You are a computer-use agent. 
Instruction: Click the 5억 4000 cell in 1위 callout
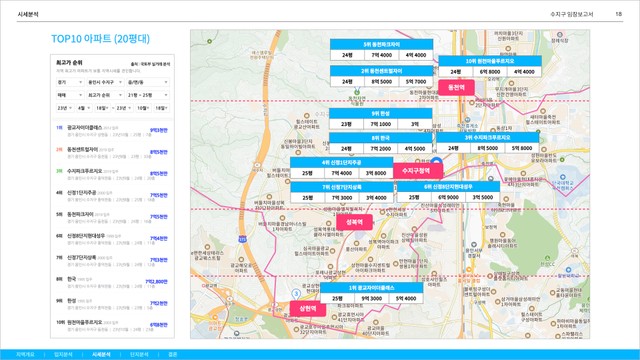406,298
